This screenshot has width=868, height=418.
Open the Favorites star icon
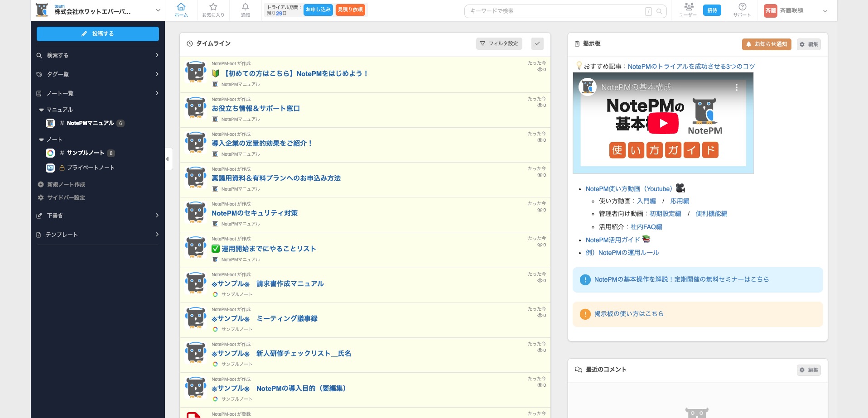213,7
